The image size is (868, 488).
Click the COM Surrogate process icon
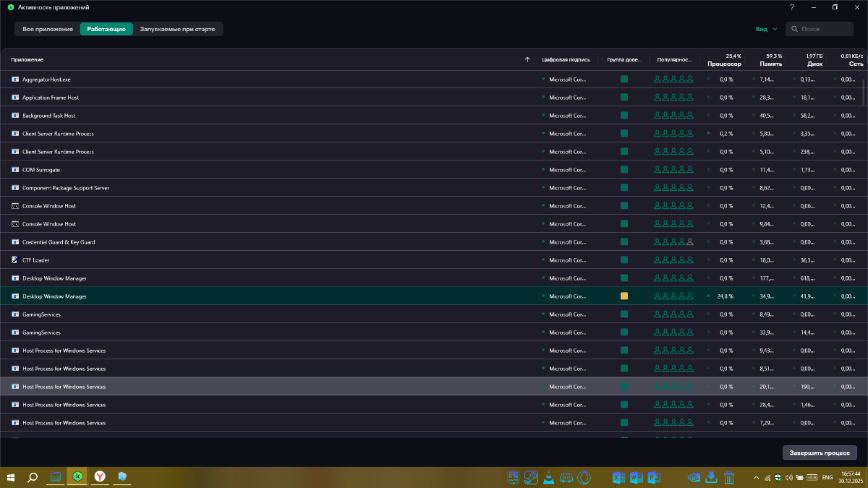(x=15, y=170)
